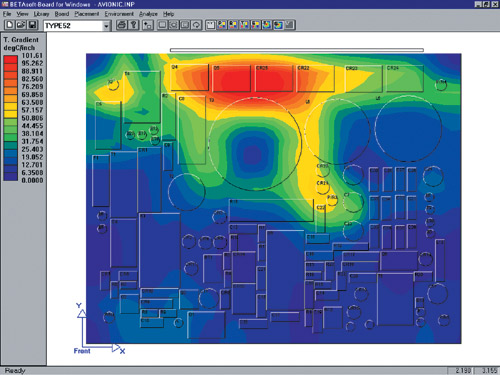500x375 pixels.
Task: Open the Environment menu
Action: 119,14
